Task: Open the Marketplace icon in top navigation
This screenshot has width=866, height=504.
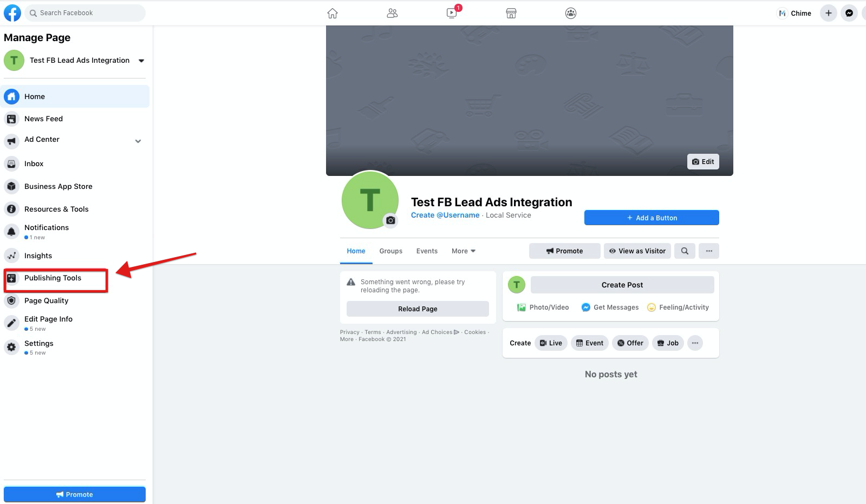Action: coord(511,13)
